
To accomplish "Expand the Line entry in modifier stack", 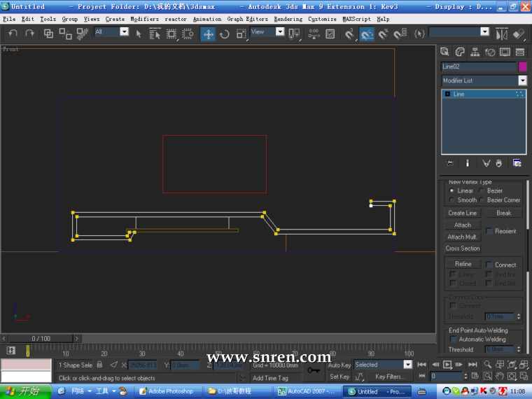I will click(x=447, y=94).
